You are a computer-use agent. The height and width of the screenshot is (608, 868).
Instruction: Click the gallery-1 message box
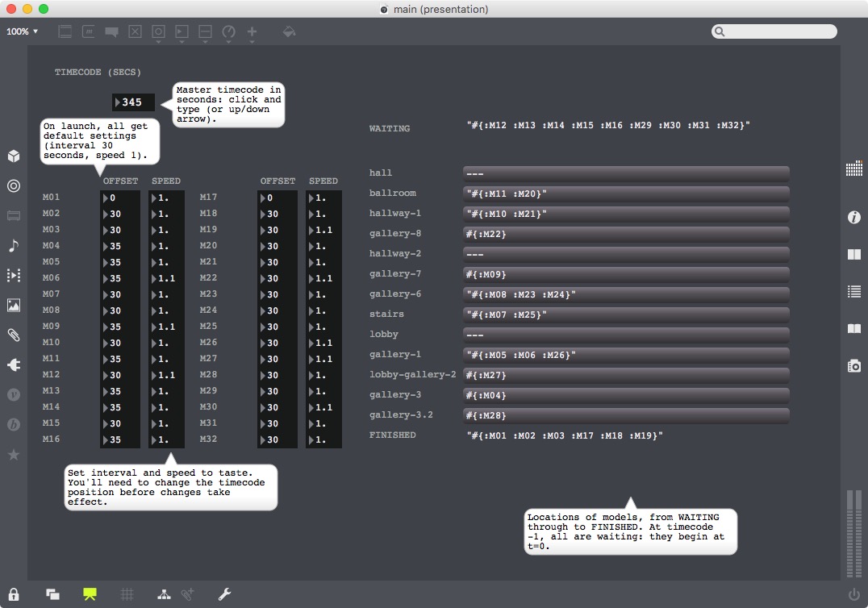[x=626, y=355]
